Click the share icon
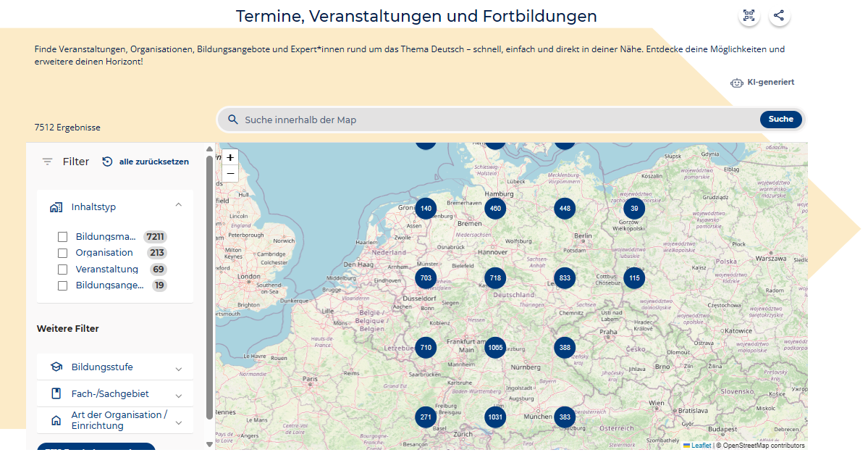Viewport: 868px width, 455px height. pos(779,15)
